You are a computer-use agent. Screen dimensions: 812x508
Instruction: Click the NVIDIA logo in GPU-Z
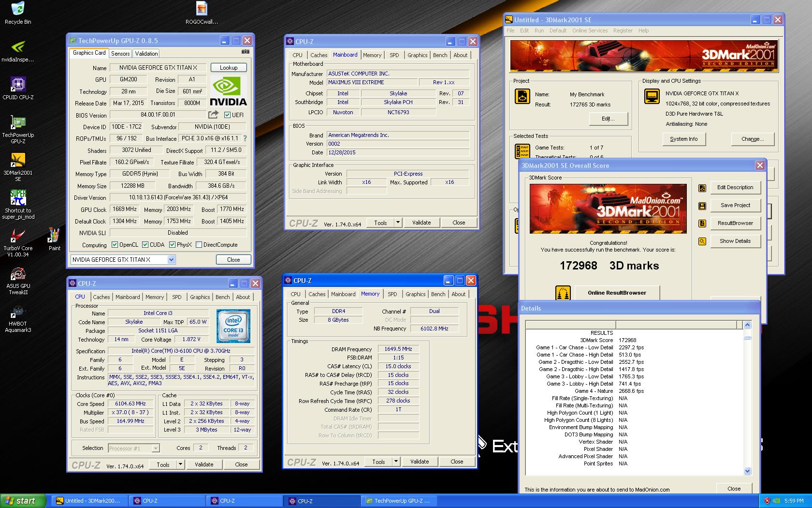[x=229, y=91]
